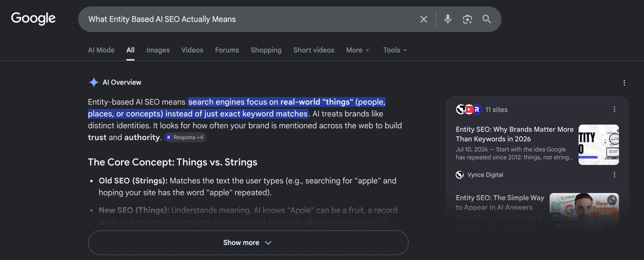Click the AI Overview sparkle icon
Screen dimensions: 644x260
(x=94, y=82)
